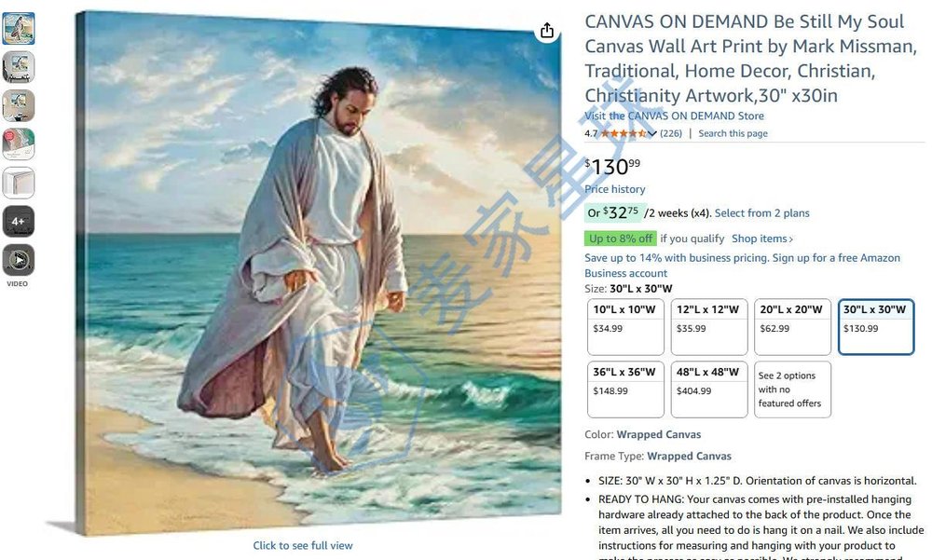Choose the 10"L x 10"W size option

(625, 327)
